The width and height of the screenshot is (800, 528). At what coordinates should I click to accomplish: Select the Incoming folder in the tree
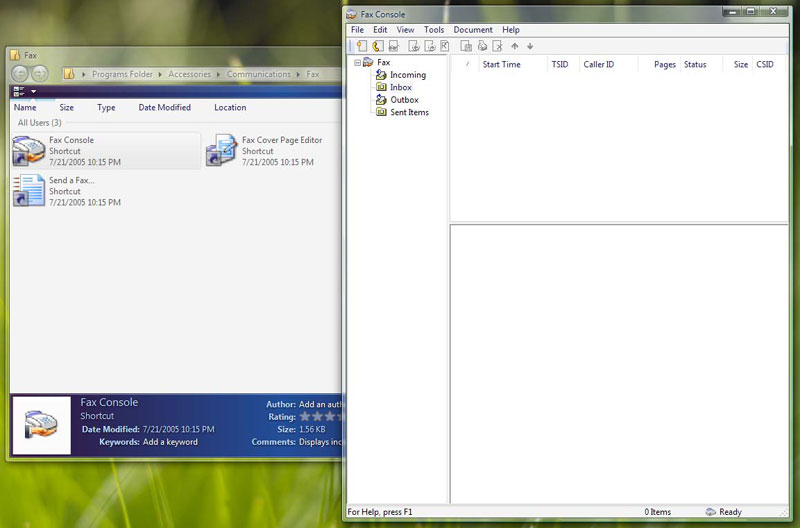coord(407,75)
